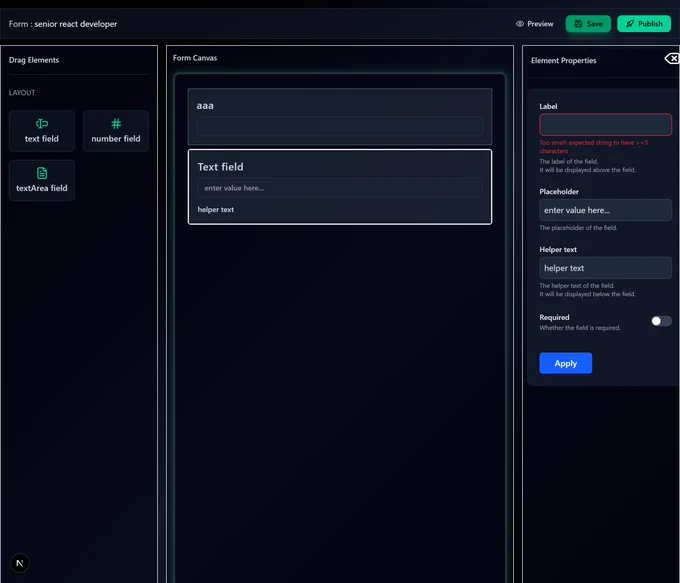The image size is (680, 583).
Task: Click the Next.js N badge icon
Action: point(20,563)
